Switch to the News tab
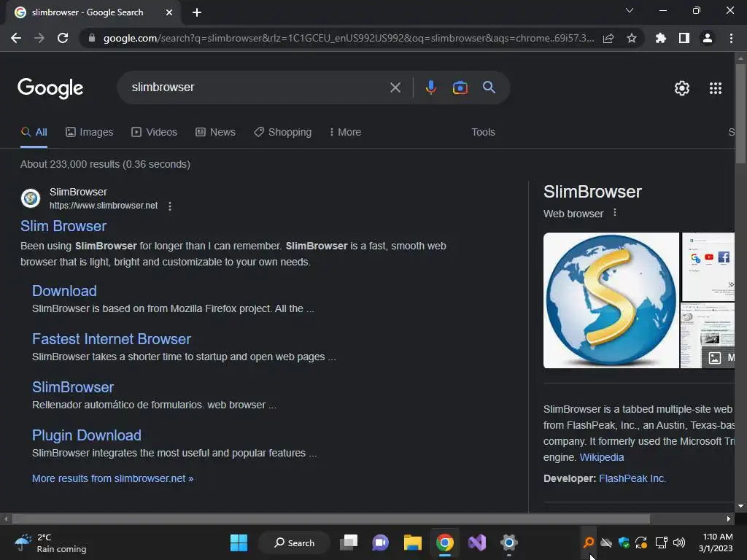 point(216,133)
